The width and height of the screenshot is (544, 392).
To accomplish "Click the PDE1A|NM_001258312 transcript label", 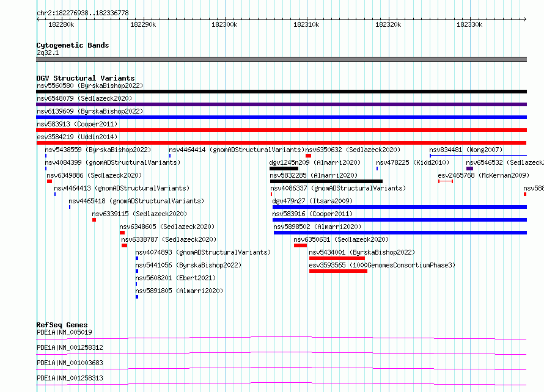I will tap(70, 347).
